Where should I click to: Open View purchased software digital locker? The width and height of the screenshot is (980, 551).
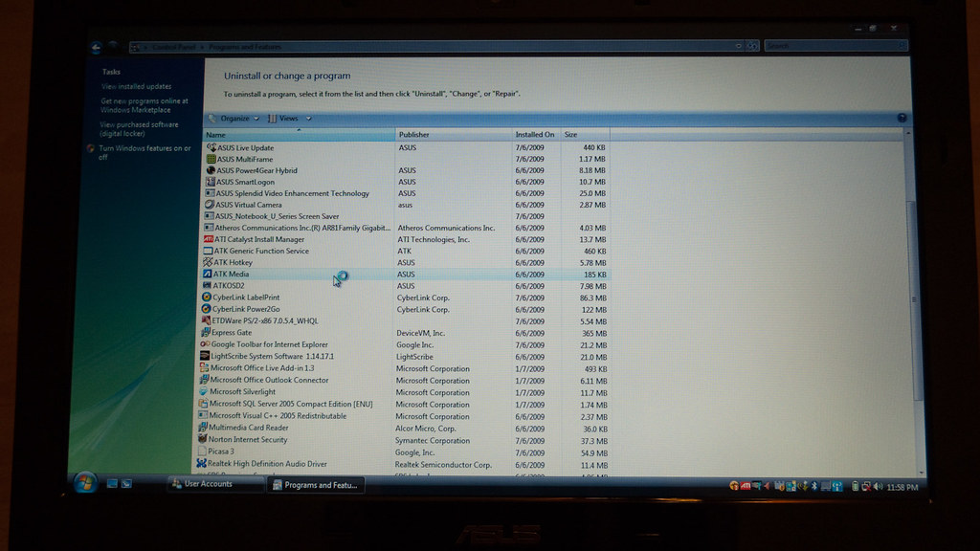(x=139, y=129)
